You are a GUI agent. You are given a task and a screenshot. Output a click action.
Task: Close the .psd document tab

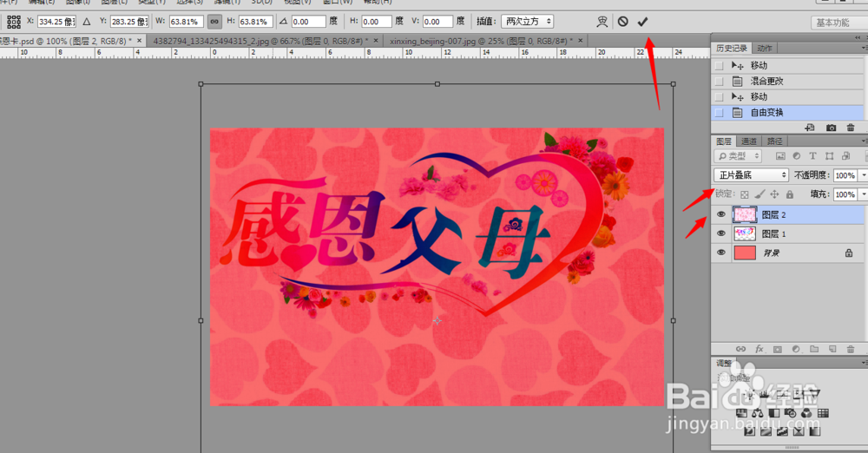click(x=140, y=41)
